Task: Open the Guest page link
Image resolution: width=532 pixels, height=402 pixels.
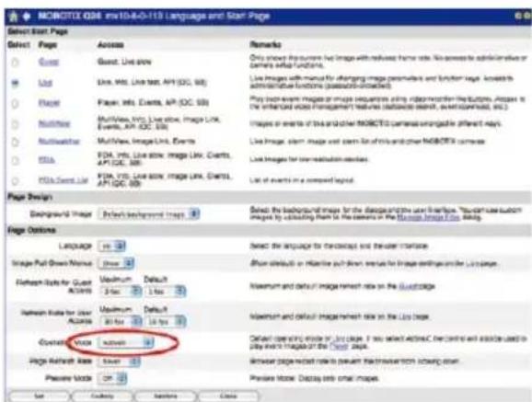Action: point(49,62)
